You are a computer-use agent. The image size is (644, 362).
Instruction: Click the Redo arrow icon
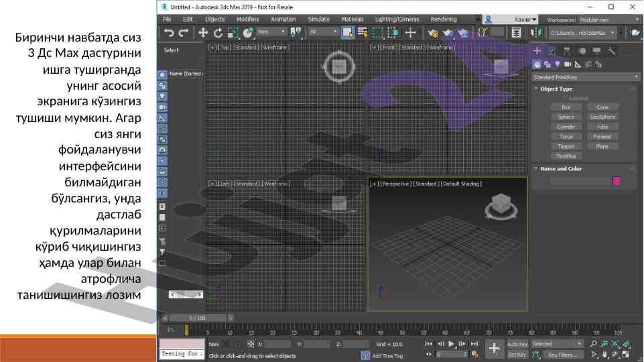[184, 32]
